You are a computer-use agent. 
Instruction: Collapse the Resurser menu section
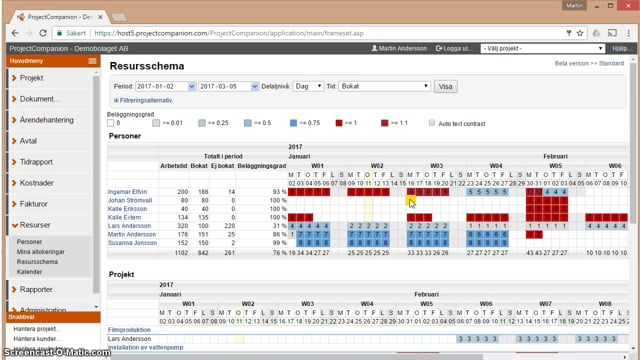[x=35, y=225]
